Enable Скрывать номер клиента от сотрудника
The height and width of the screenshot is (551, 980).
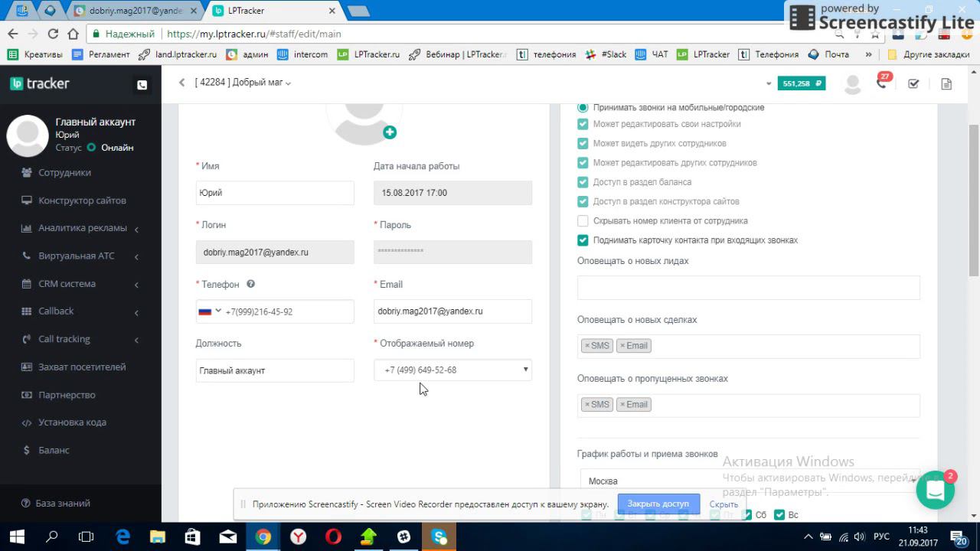583,221
